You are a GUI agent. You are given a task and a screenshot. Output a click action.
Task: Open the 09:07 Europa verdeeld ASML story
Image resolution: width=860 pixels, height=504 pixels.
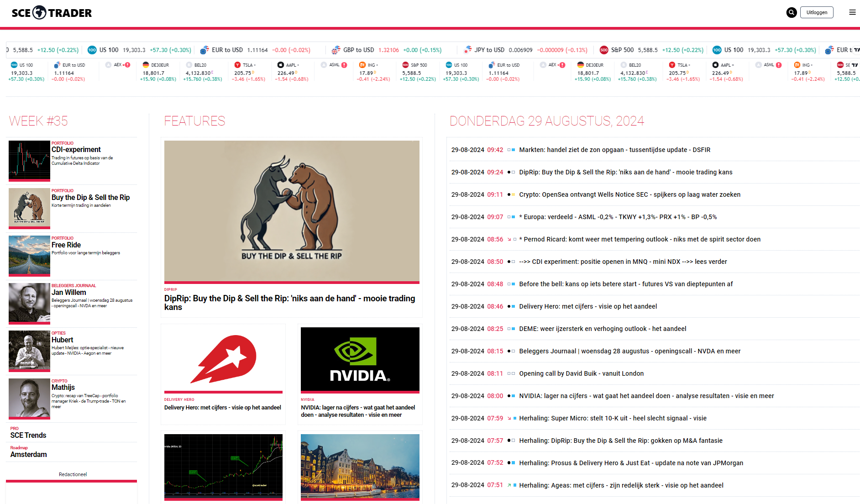(618, 217)
